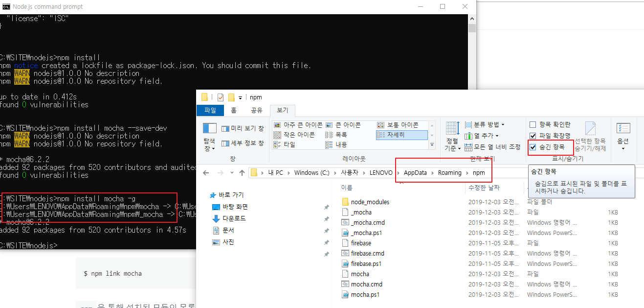The image size is (644, 308).
Task: Select 보통 아이콘 layout
Action: [398, 125]
